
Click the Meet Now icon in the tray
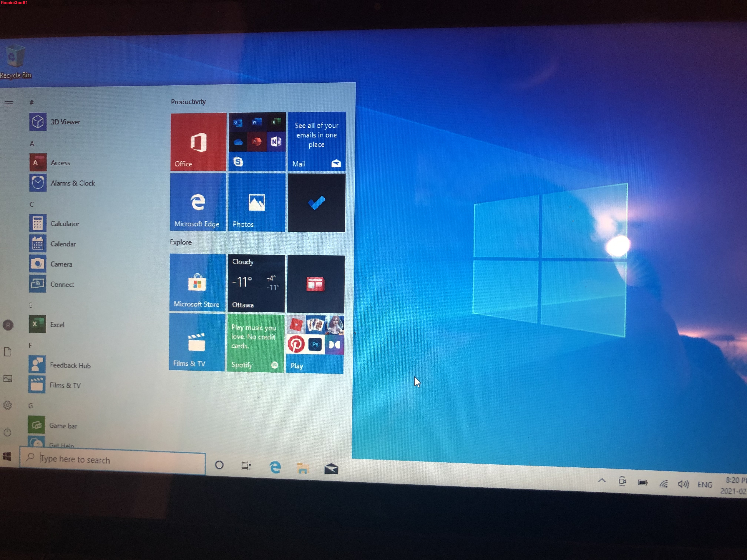click(x=622, y=481)
